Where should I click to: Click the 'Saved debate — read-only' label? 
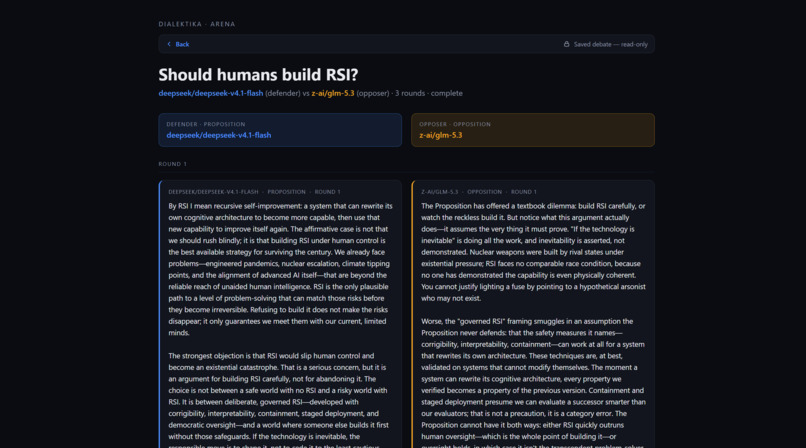tap(611, 44)
